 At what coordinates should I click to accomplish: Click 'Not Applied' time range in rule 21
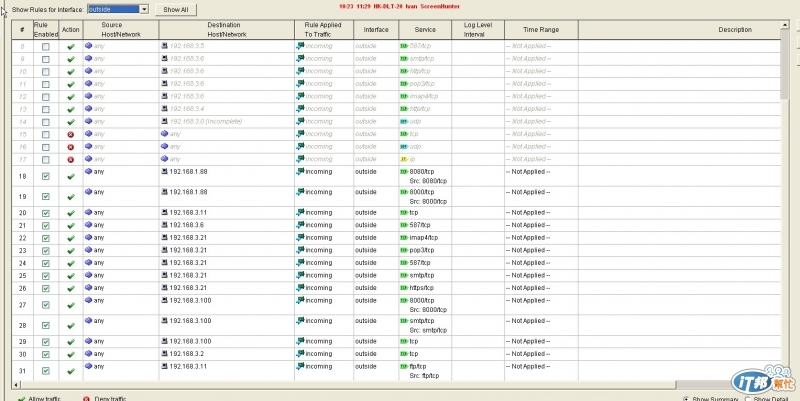point(528,225)
